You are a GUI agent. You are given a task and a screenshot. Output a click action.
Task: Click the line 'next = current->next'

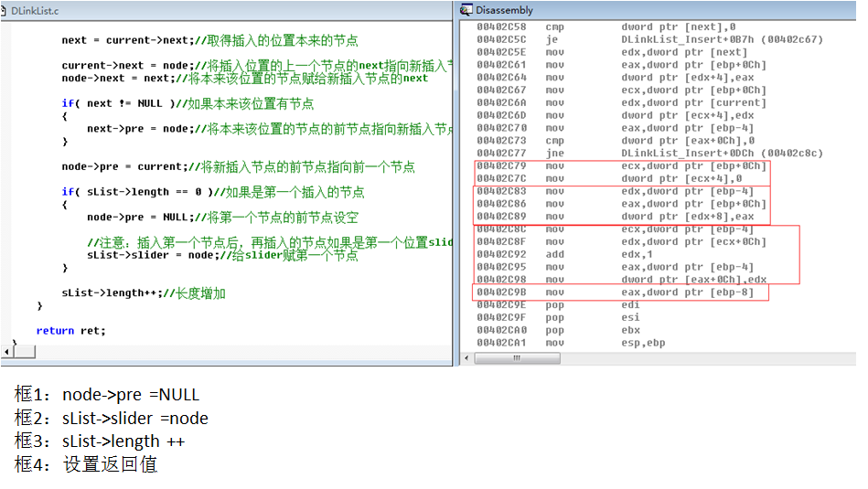(209, 40)
